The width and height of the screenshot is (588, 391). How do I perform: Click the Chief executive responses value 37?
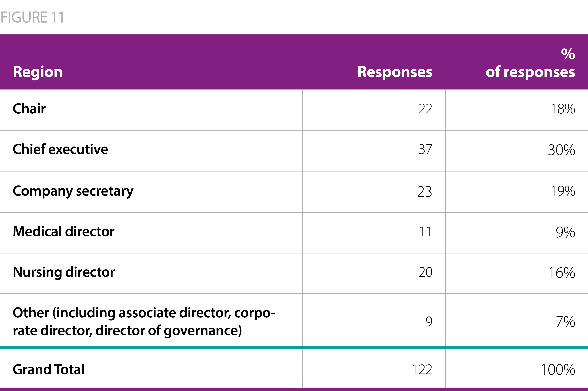[x=425, y=150]
